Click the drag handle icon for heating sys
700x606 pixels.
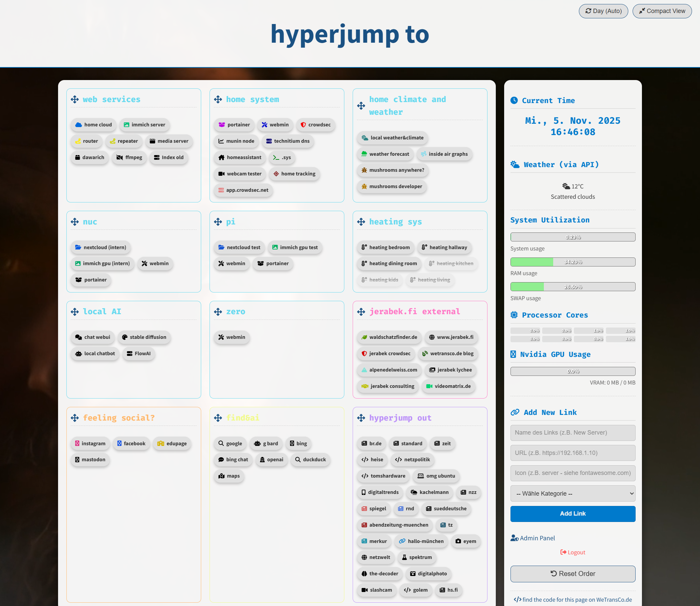click(361, 222)
